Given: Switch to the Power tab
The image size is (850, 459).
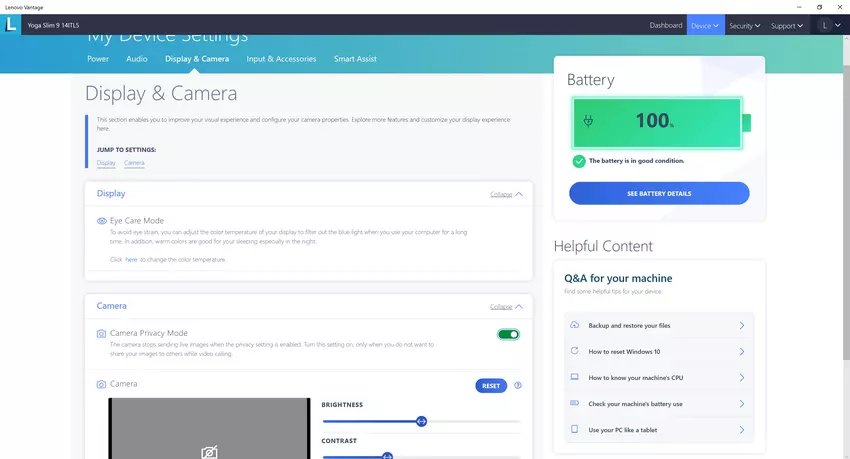Looking at the screenshot, I should pyautogui.click(x=98, y=59).
